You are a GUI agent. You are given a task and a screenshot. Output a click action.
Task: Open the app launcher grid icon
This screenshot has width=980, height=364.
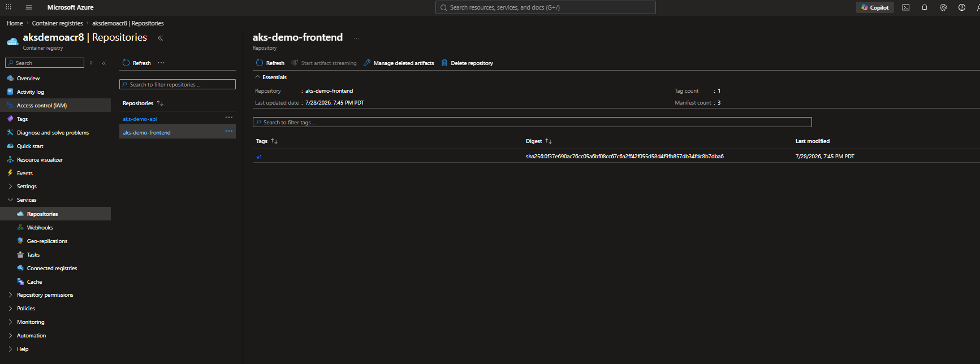8,7
